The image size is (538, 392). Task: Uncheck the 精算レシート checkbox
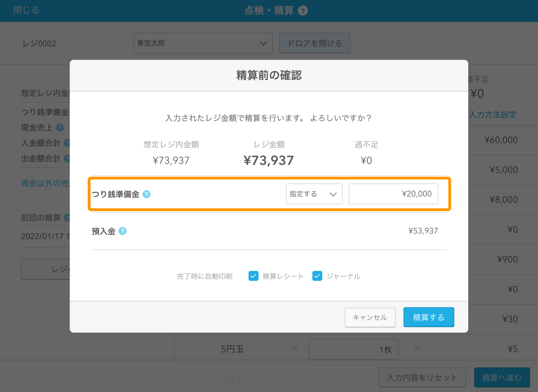point(253,276)
